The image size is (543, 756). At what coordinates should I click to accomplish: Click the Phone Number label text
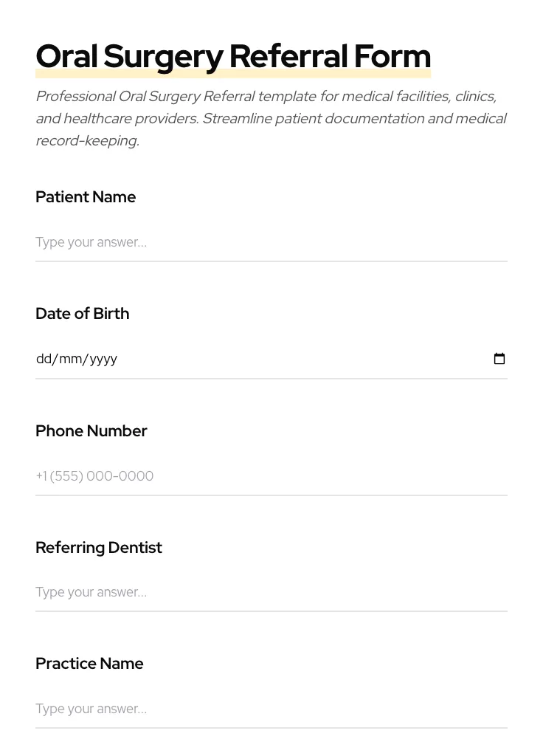91,430
